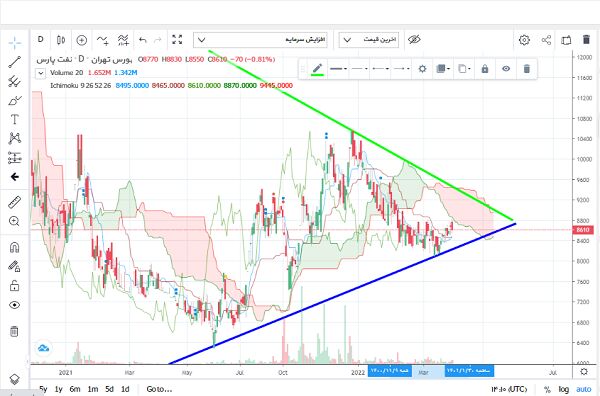Open time axis settings gear at bottom right

point(584,372)
